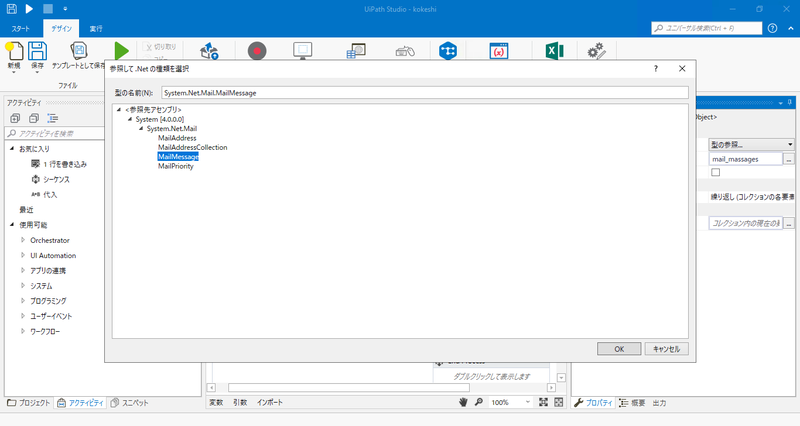The width and height of the screenshot is (800, 426).
Task: Click the collapse-all icon in activities panel
Action: click(34, 118)
